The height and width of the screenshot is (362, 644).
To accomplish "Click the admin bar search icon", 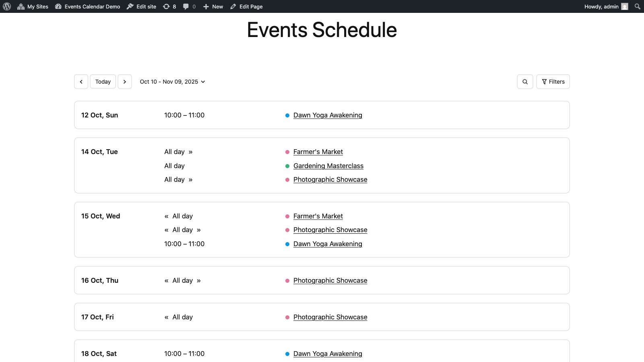I will (x=637, y=6).
